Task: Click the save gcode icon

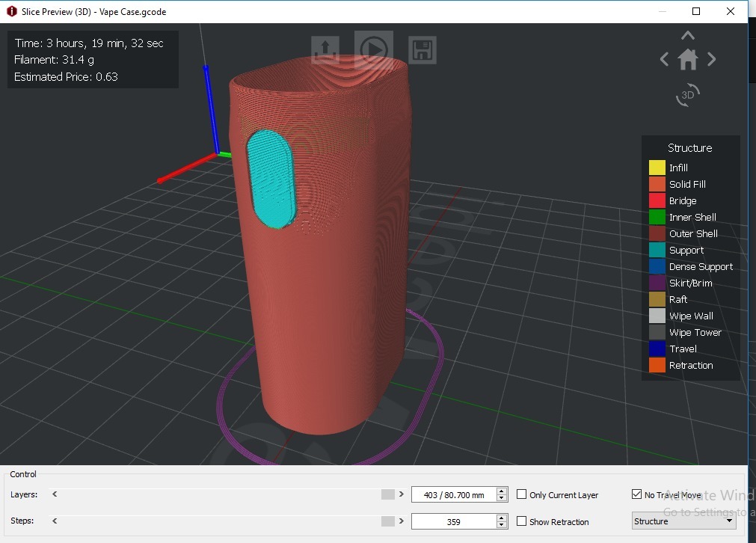Action: pyautogui.click(x=422, y=49)
